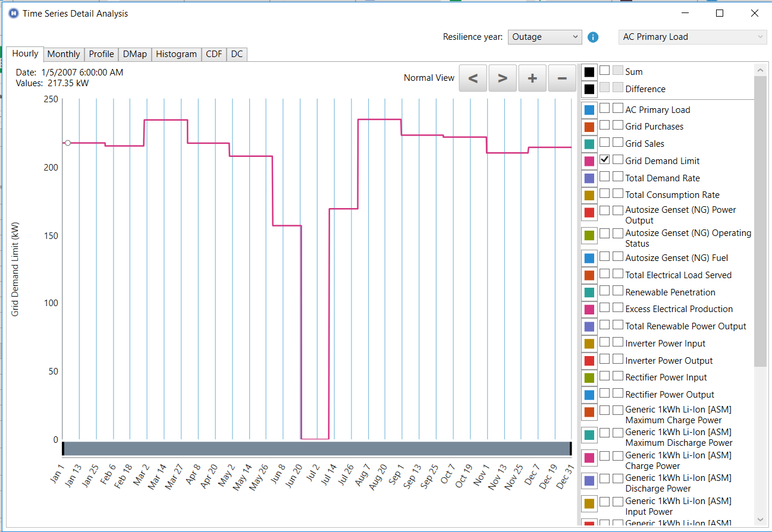Step to previous time with left arrow button
The height and width of the screenshot is (532, 772).
click(x=472, y=77)
